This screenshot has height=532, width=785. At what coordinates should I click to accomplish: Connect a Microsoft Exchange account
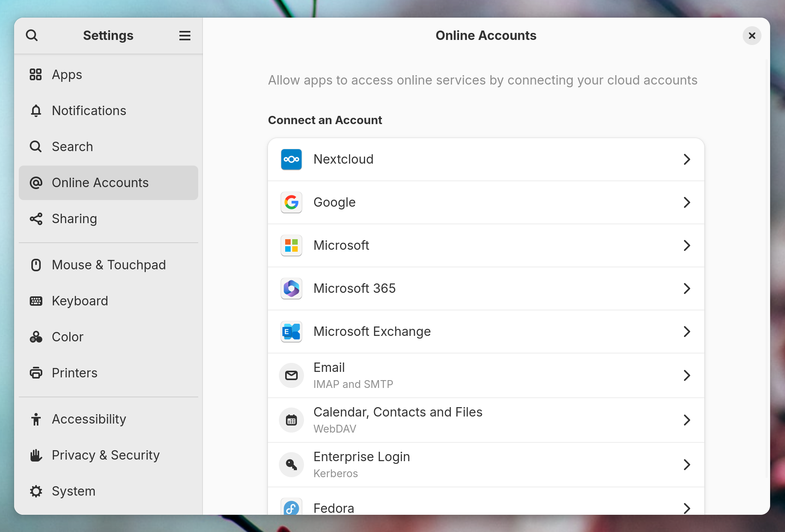click(485, 331)
